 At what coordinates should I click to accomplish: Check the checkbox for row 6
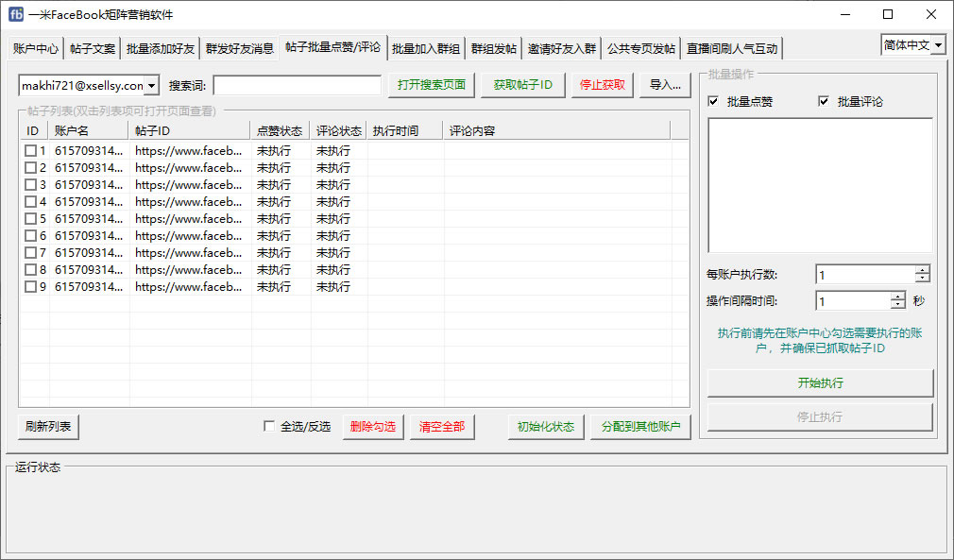tap(30, 236)
